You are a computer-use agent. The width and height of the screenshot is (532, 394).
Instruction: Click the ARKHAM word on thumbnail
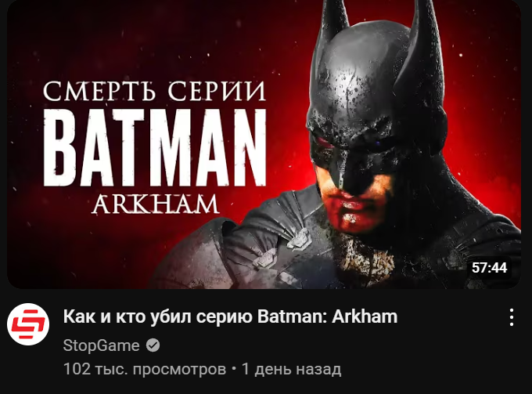coord(156,204)
